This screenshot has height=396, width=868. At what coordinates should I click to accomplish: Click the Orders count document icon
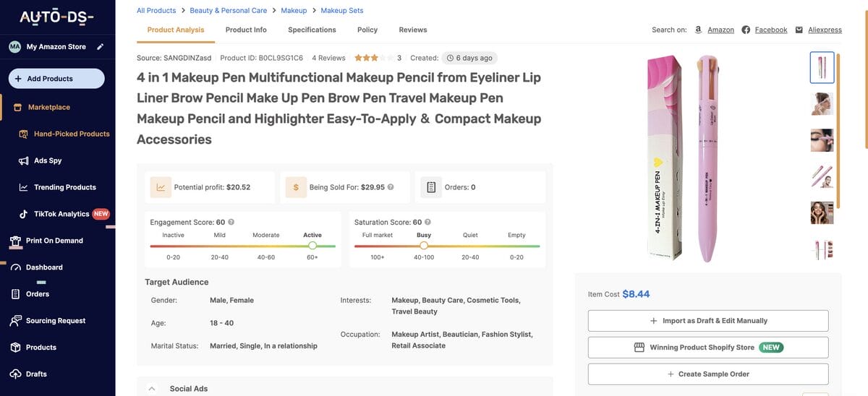(431, 187)
